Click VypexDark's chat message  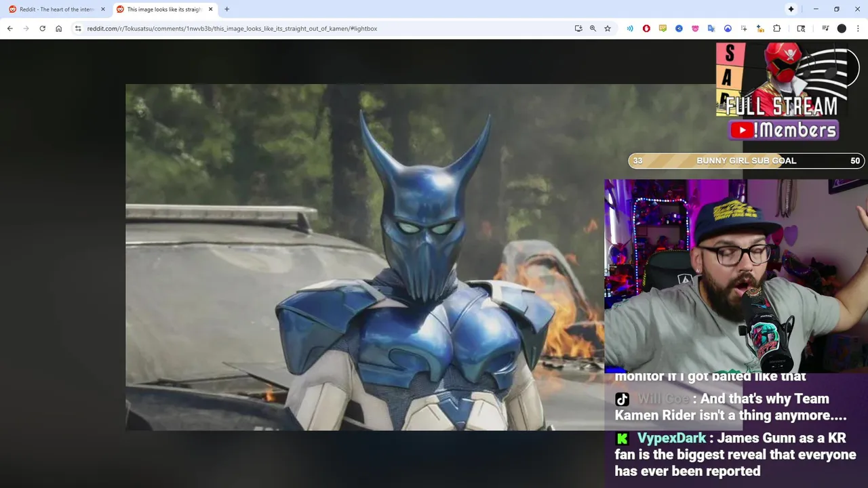[735, 454]
